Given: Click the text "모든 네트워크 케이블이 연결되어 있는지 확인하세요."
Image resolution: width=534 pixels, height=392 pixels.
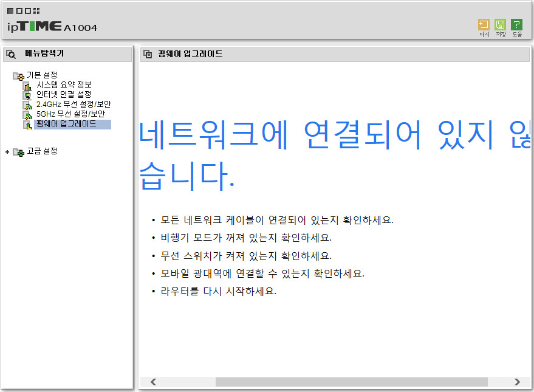Looking at the screenshot, I should click(x=277, y=220).
